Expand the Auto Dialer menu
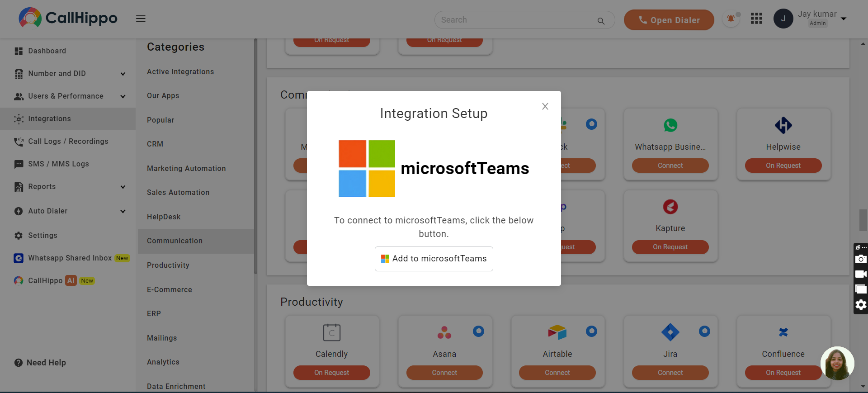Viewport: 868px width, 393px height. click(x=123, y=211)
